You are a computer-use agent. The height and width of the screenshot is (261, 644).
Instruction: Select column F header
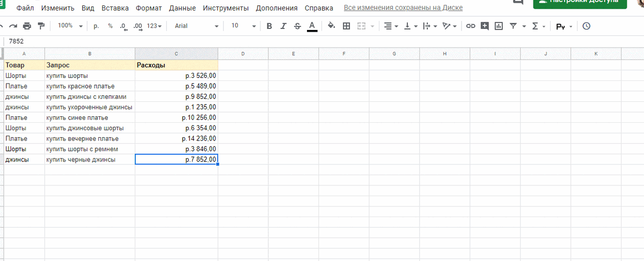click(x=343, y=54)
